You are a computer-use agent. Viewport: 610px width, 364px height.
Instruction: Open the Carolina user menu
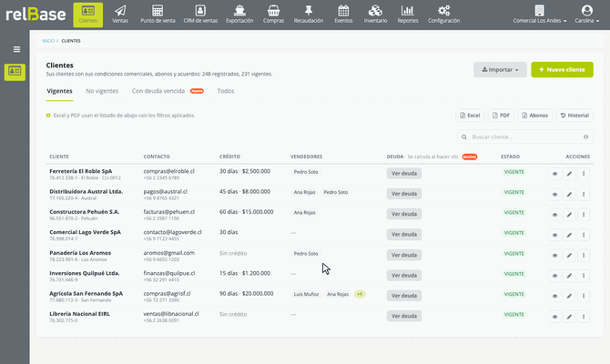586,15
